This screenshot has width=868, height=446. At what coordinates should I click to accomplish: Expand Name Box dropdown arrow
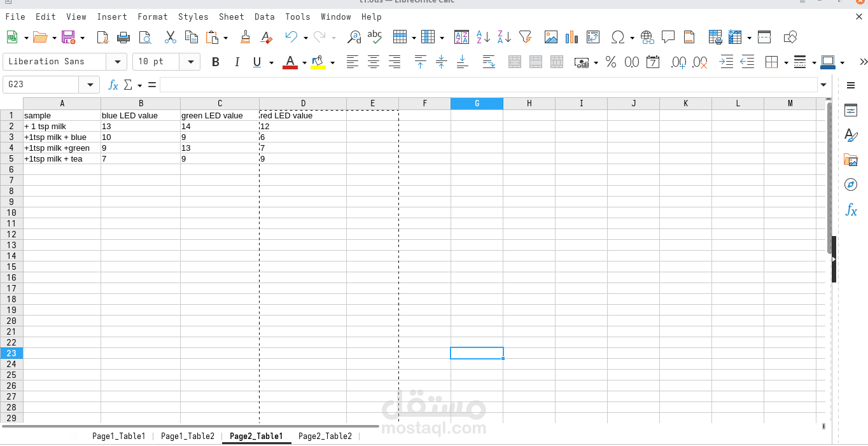coord(90,85)
